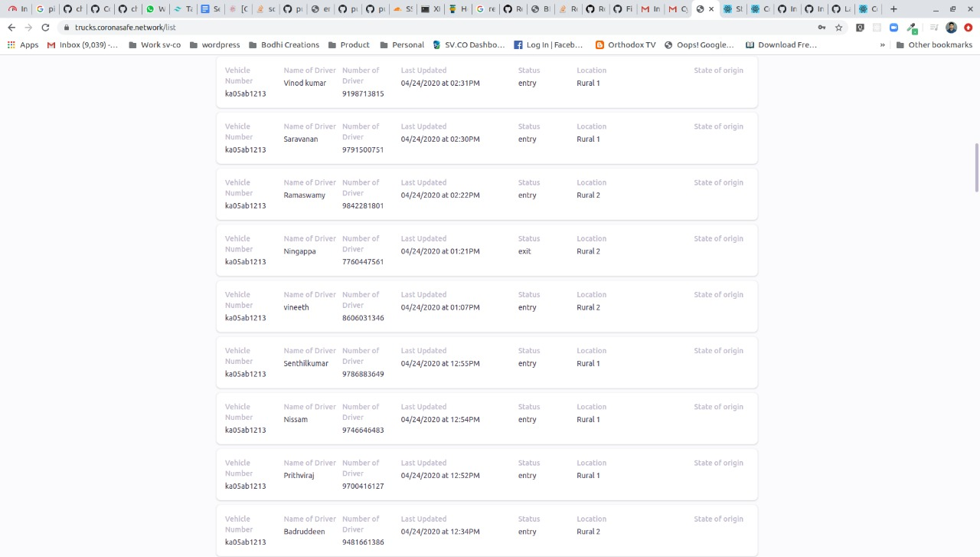Screen dimensions: 980x557
Task: Open the Work sv-co bookmark folder
Action: coord(155,44)
